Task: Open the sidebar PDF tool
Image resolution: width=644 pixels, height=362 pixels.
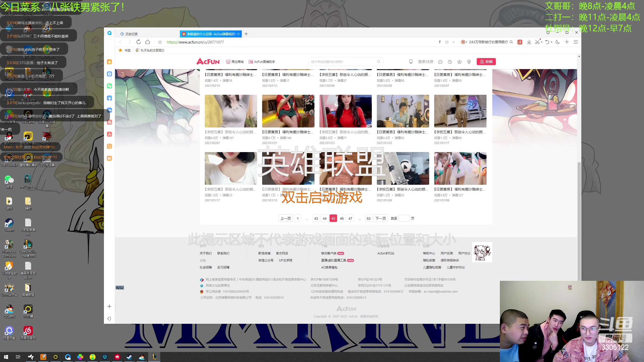Action: click(109, 134)
